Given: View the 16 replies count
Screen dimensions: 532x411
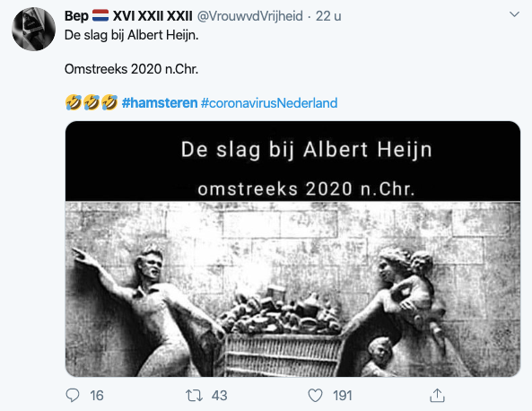Looking at the screenshot, I should coord(97,396).
